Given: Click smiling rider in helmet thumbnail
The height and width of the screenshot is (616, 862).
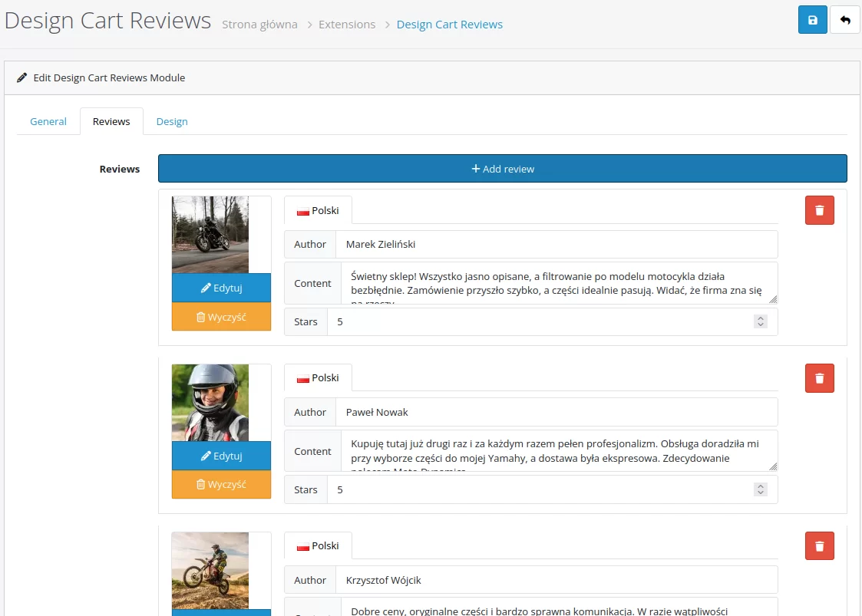Looking at the screenshot, I should point(210,403).
